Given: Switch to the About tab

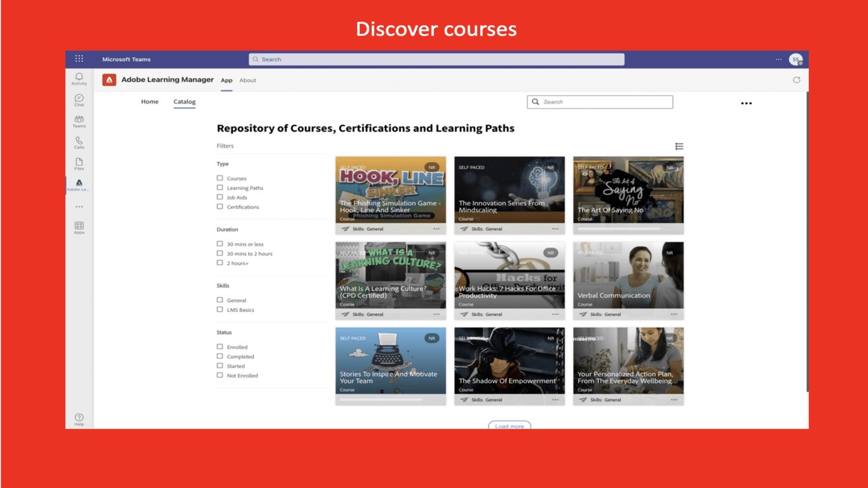Looking at the screenshot, I should (248, 81).
